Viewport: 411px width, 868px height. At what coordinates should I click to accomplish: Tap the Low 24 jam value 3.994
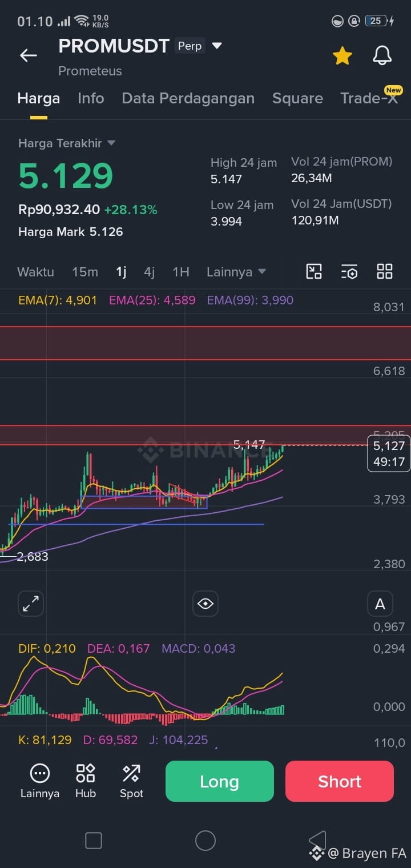coord(226,221)
